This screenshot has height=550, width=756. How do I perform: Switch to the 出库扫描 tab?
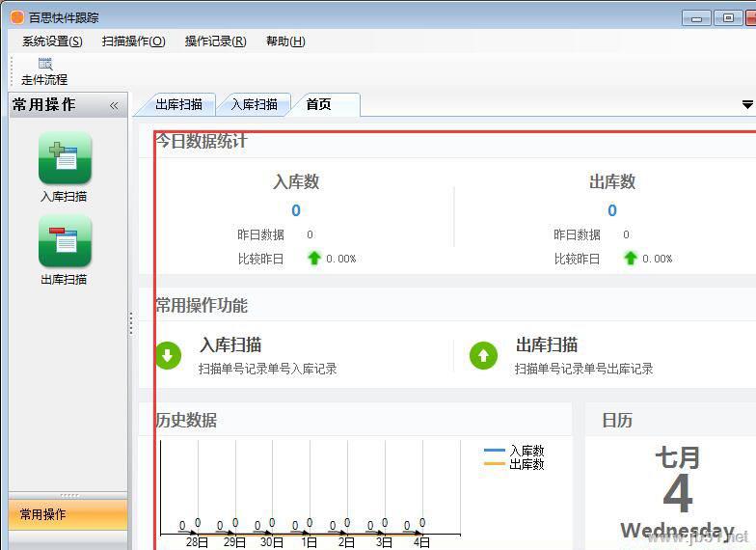pyautogui.click(x=178, y=104)
